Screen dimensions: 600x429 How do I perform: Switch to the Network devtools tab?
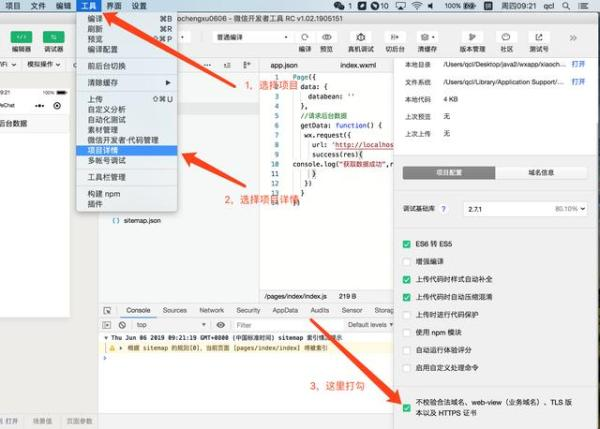(x=211, y=310)
